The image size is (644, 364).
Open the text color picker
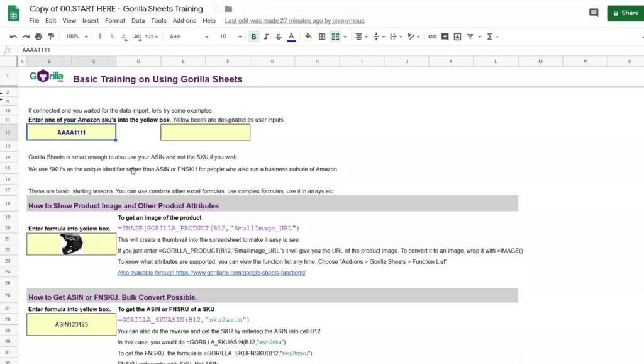click(x=291, y=37)
